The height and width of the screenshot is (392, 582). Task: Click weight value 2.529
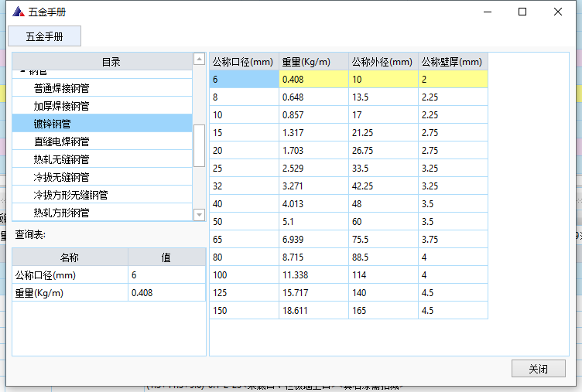[313, 169]
